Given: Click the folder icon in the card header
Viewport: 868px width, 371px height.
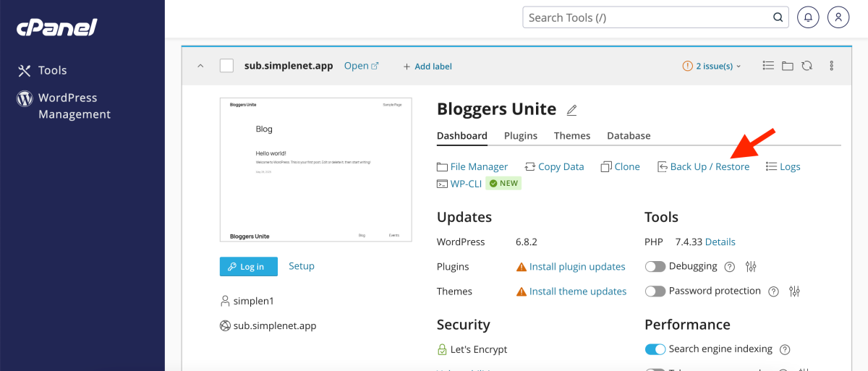Looking at the screenshot, I should tap(788, 66).
